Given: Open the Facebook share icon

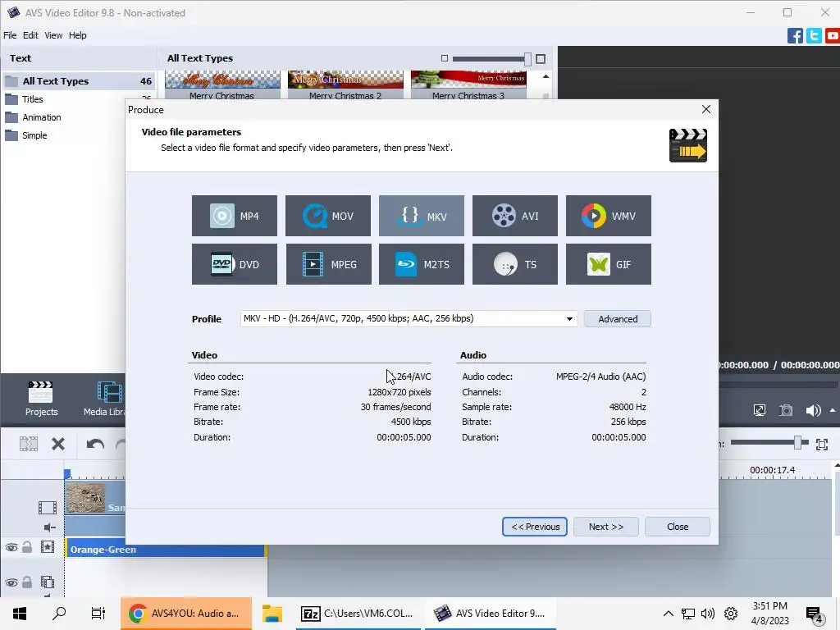Looking at the screenshot, I should coord(795,36).
